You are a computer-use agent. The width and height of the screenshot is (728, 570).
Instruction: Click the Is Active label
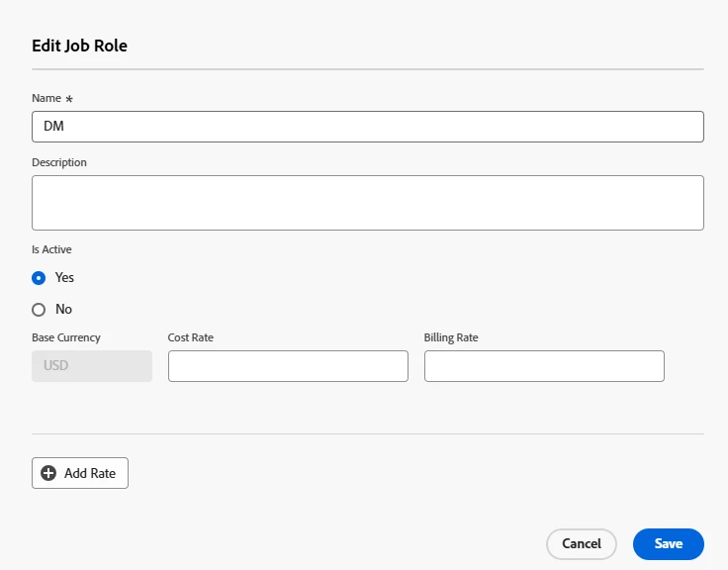51,249
